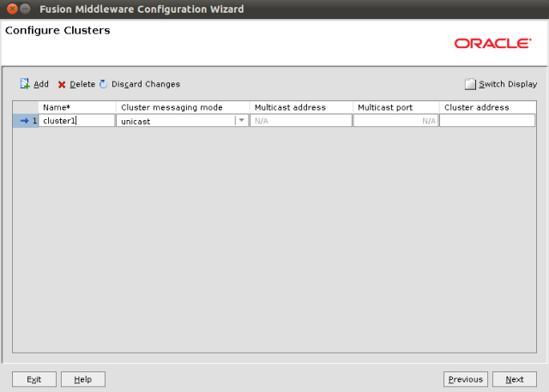Click the Exit button
Image resolution: width=549 pixels, height=392 pixels.
click(x=34, y=379)
